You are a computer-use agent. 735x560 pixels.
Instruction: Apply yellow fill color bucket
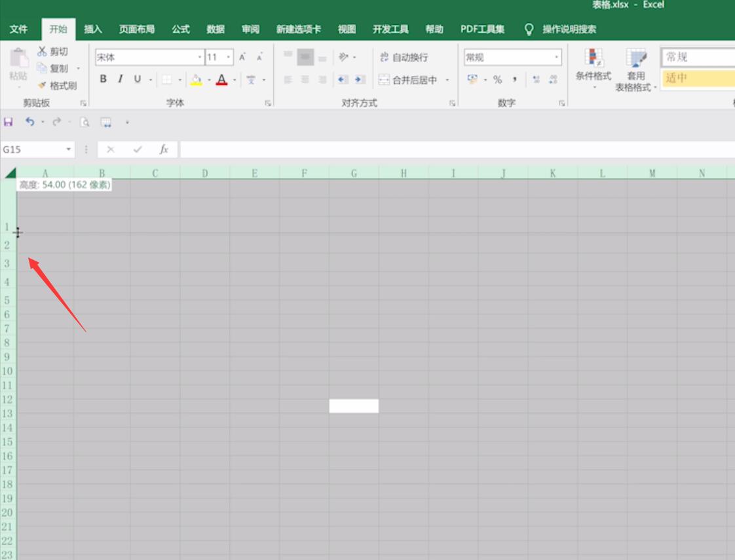coord(196,80)
